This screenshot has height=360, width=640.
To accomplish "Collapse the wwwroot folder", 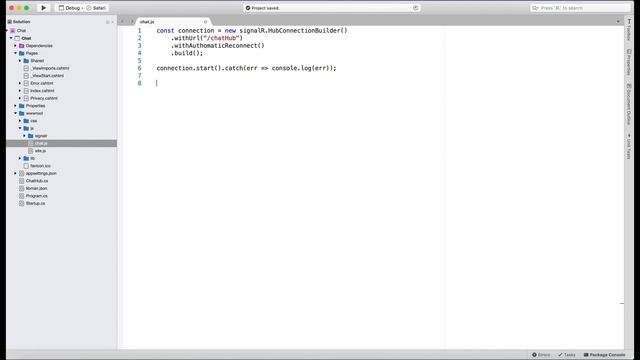I will (x=16, y=113).
